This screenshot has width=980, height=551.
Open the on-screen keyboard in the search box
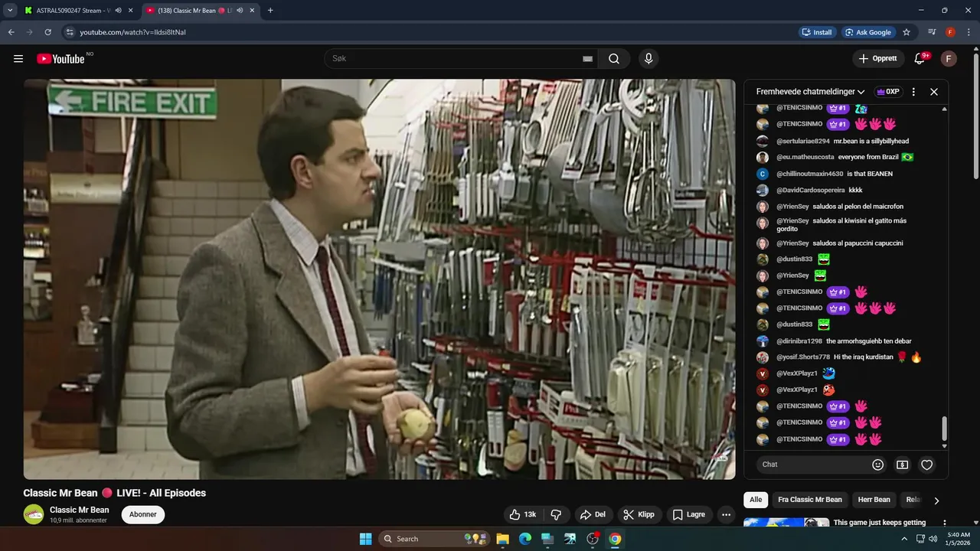[588, 59]
